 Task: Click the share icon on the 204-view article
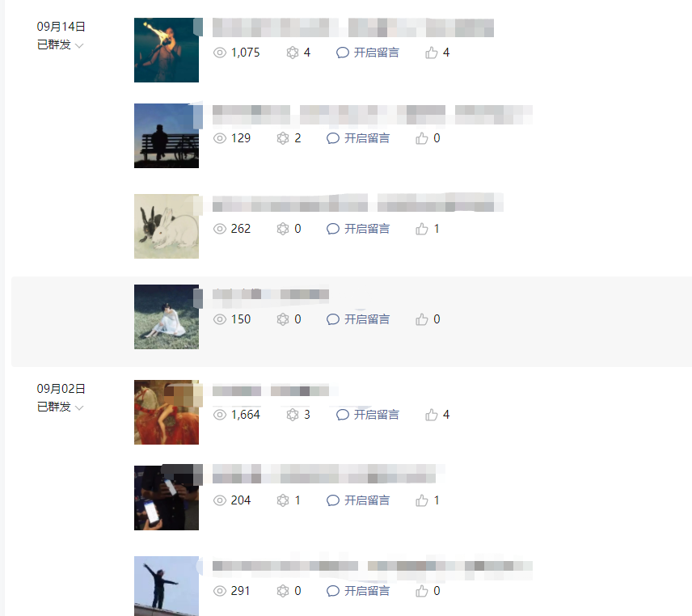click(283, 500)
